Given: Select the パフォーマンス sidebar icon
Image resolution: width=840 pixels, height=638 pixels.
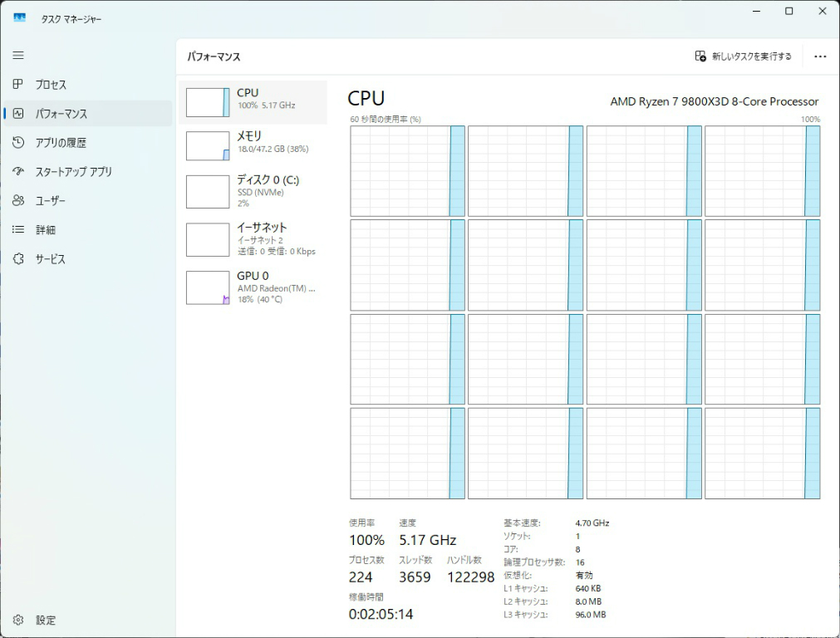Looking at the screenshot, I should point(18,114).
